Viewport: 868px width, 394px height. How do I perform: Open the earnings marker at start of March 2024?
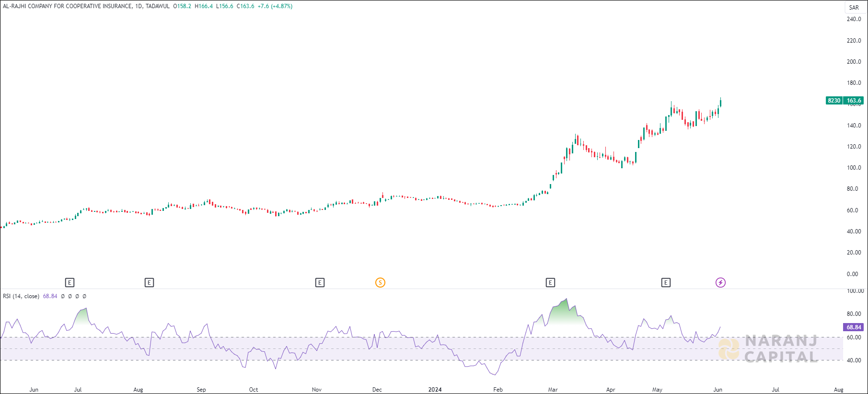pyautogui.click(x=550, y=283)
